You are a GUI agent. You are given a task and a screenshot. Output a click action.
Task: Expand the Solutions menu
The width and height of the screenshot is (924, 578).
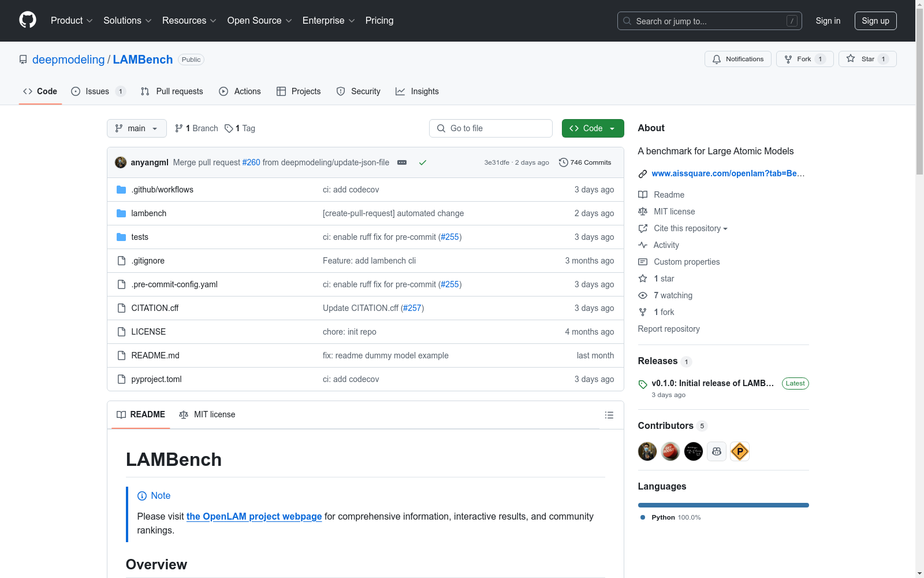point(128,21)
